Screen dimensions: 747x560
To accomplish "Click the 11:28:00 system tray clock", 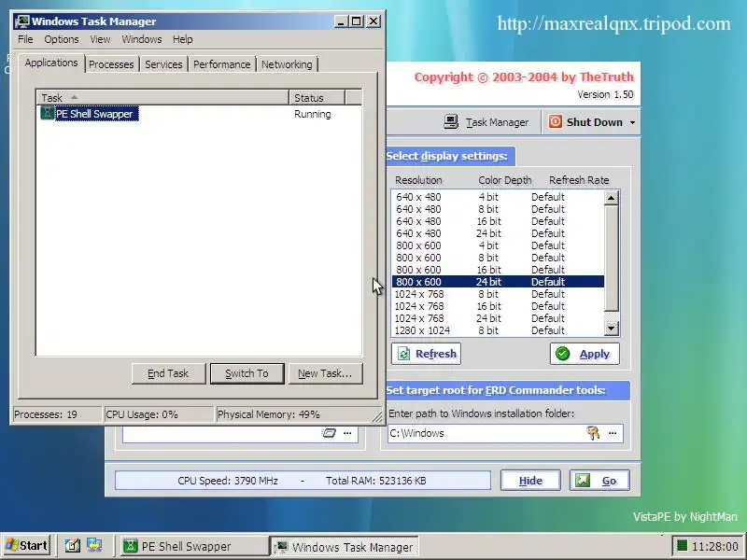I will (714, 546).
